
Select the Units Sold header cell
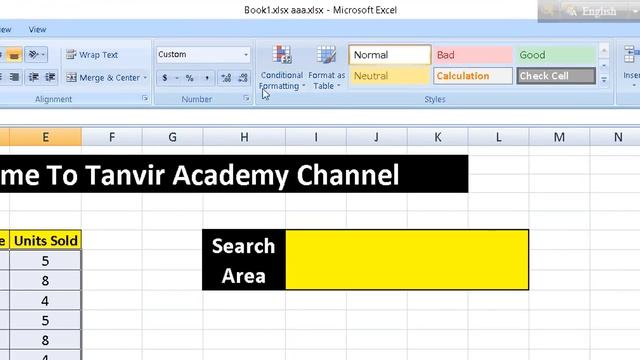click(45, 240)
